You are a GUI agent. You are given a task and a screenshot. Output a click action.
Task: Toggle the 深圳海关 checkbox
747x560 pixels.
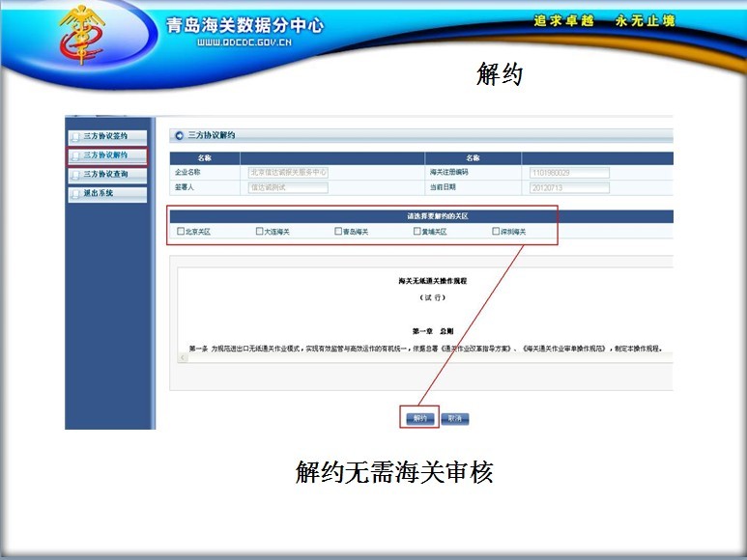(x=496, y=232)
